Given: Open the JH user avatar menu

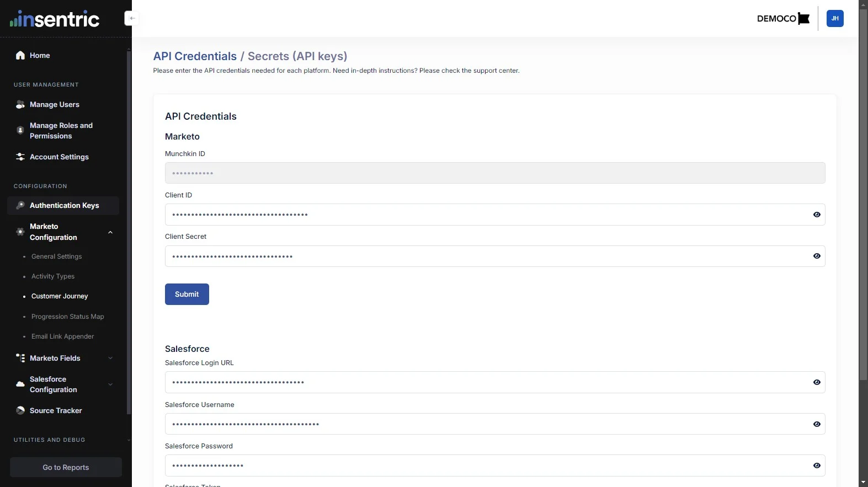Looking at the screenshot, I should coord(835,18).
